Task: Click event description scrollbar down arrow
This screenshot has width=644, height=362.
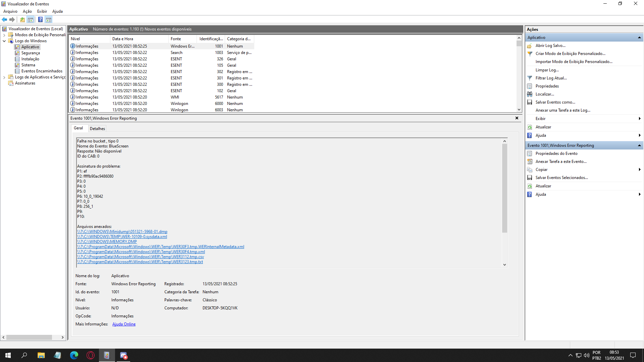Action: [504, 265]
